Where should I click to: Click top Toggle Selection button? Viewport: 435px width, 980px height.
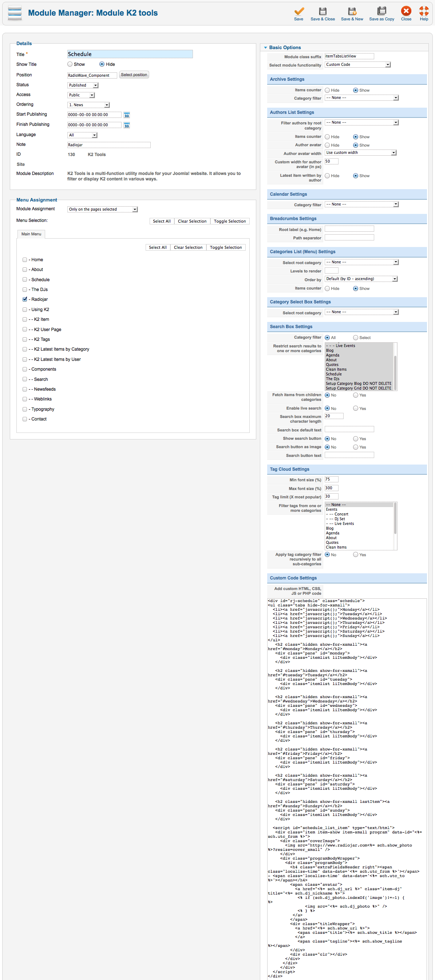(230, 222)
